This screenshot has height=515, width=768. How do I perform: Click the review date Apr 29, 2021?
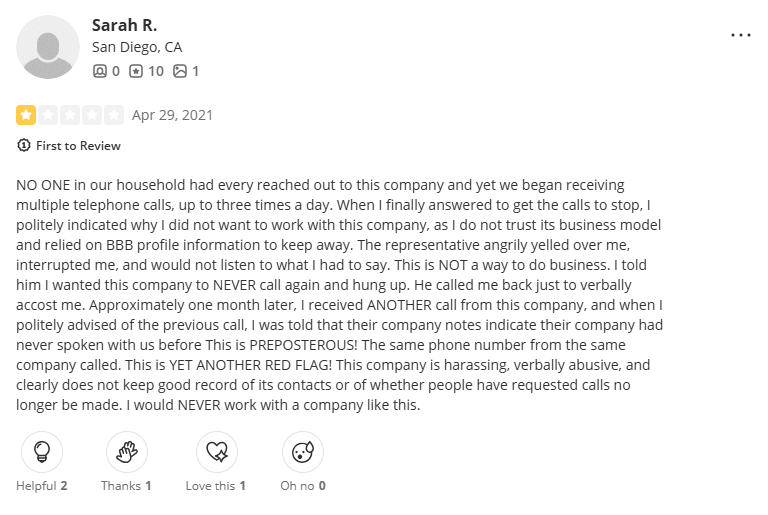pyautogui.click(x=172, y=115)
